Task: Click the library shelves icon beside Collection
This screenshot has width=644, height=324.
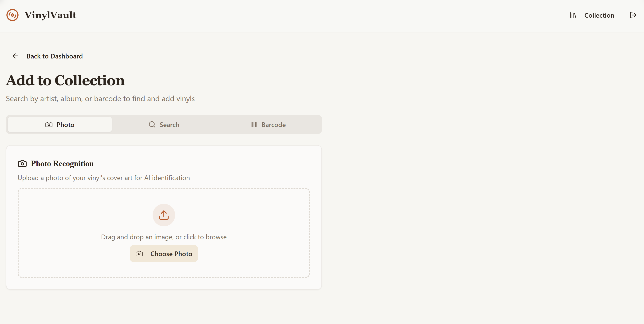Action: pos(573,15)
